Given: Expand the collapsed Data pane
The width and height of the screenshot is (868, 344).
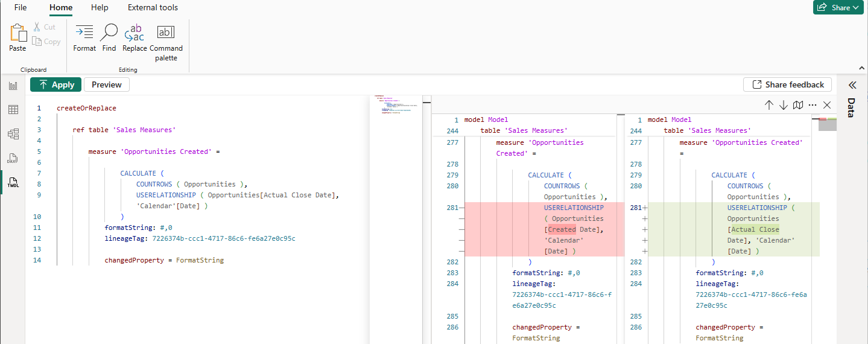Looking at the screenshot, I should click(x=852, y=85).
